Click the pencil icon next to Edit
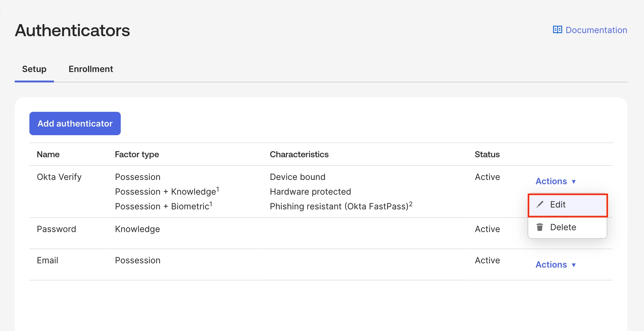The width and height of the screenshot is (644, 331). (x=540, y=205)
